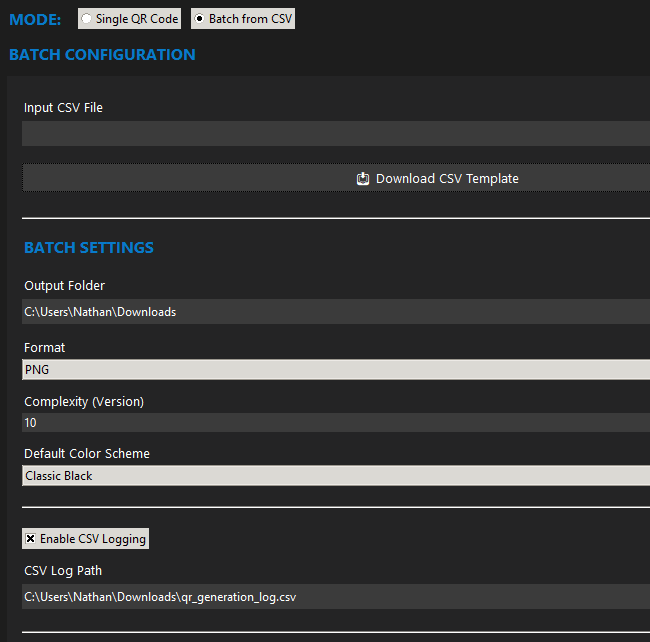The width and height of the screenshot is (650, 642).
Task: Click the BATCH CONFIGURATION heading
Action: click(102, 55)
